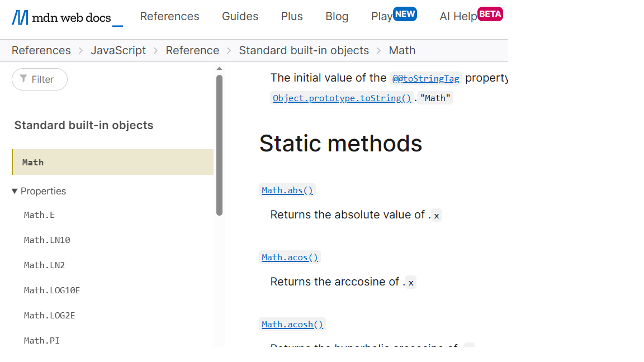Open the References menu in top navigation
The width and height of the screenshot is (644, 362).
tap(169, 16)
